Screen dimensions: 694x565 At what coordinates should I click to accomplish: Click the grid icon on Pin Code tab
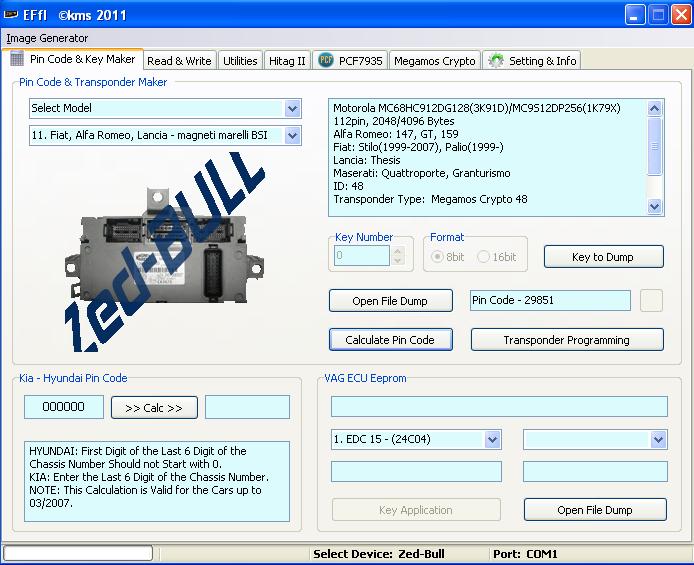pyautogui.click(x=17, y=59)
